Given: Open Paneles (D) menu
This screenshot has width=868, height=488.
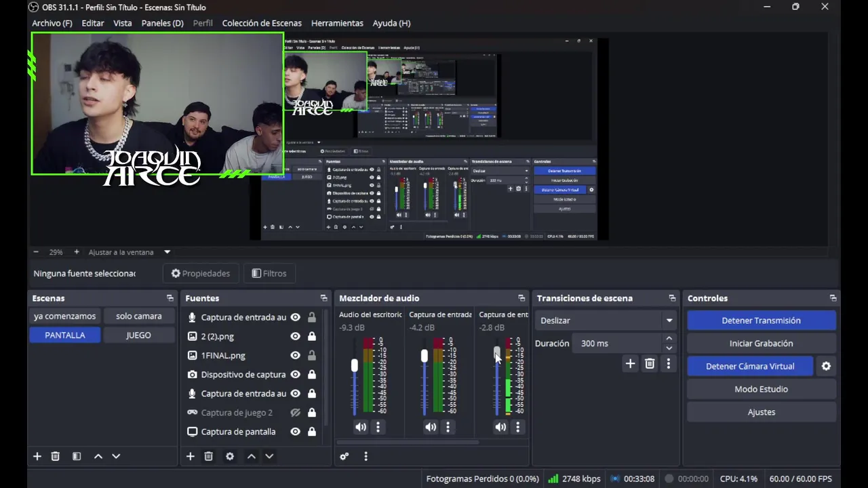Looking at the screenshot, I should [163, 23].
